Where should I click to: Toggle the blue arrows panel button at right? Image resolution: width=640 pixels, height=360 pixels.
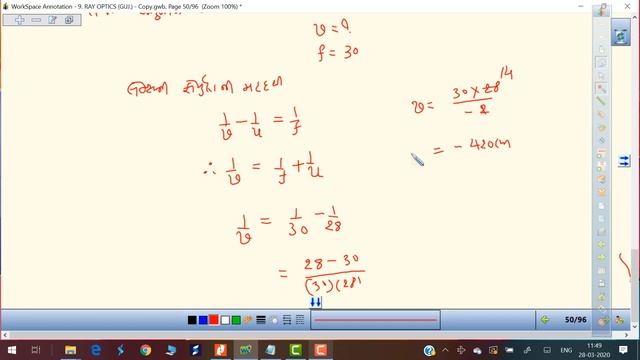pyautogui.click(x=623, y=161)
